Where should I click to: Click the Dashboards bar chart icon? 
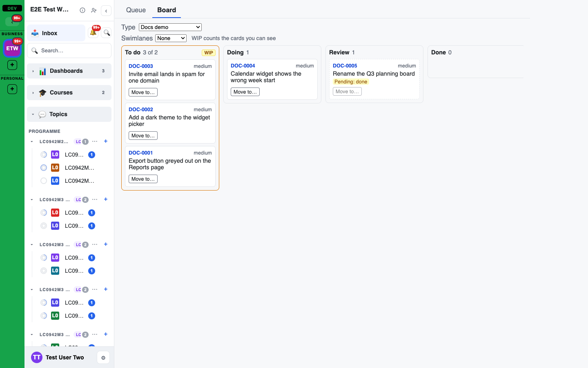tap(42, 71)
